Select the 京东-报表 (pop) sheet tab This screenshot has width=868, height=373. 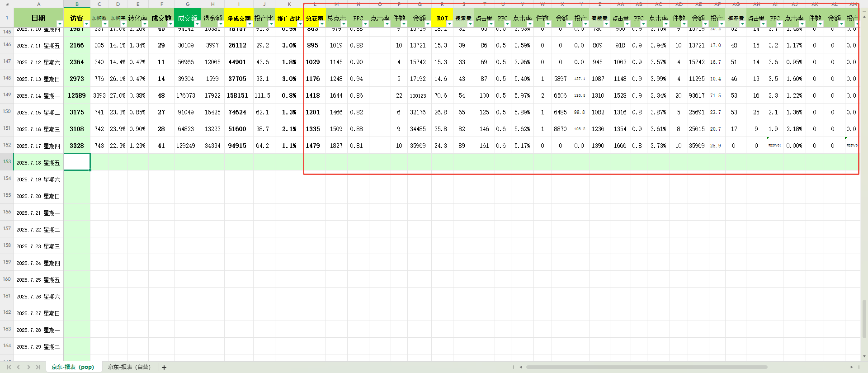72,367
